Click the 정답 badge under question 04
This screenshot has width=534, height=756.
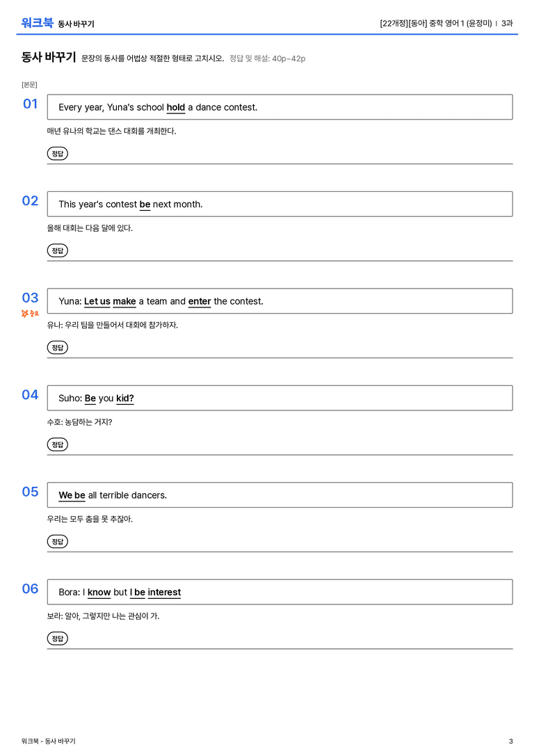click(x=57, y=444)
